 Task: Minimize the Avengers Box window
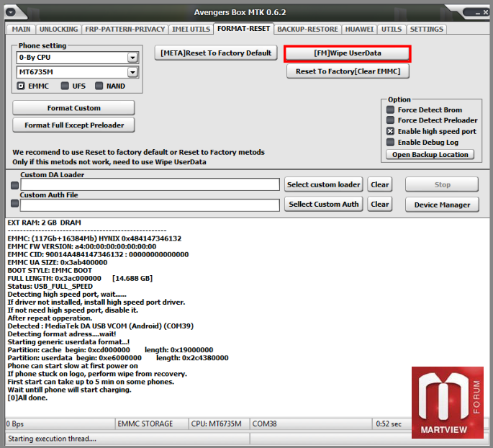(x=478, y=13)
